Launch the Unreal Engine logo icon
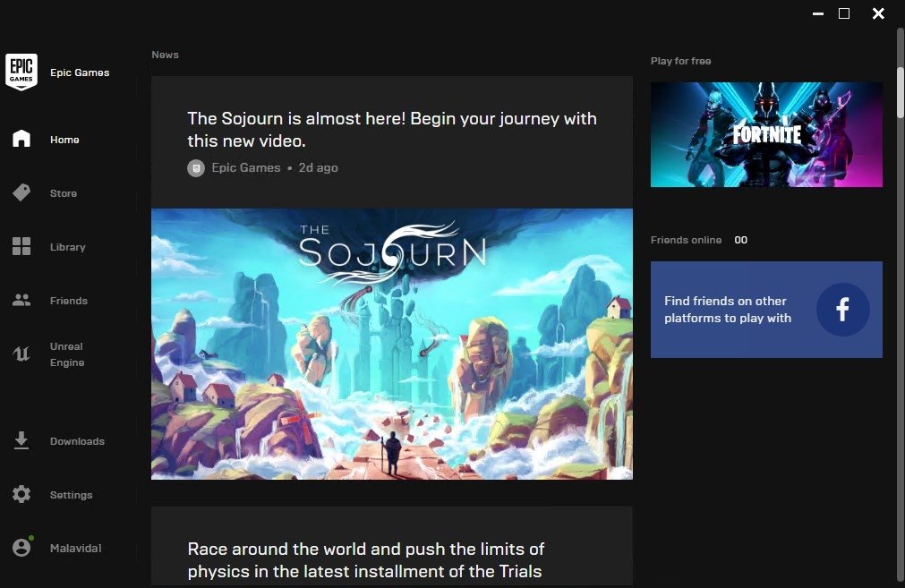Viewport: 905px width, 588px height. pyautogui.click(x=21, y=354)
